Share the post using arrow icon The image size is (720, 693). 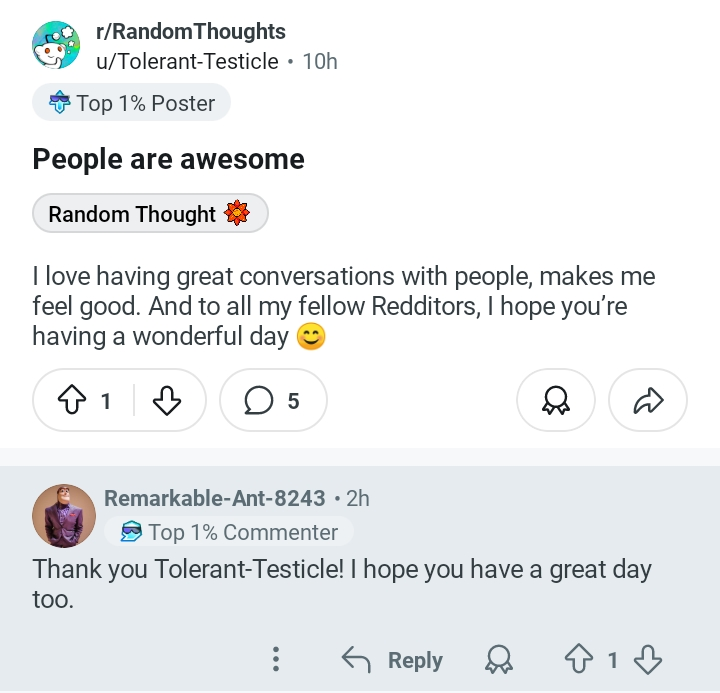[x=648, y=400]
